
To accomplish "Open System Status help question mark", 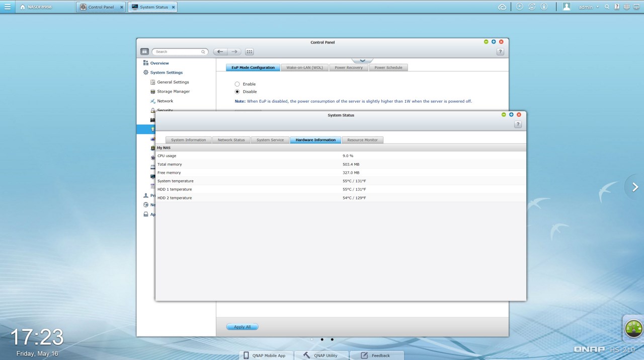I will point(518,124).
